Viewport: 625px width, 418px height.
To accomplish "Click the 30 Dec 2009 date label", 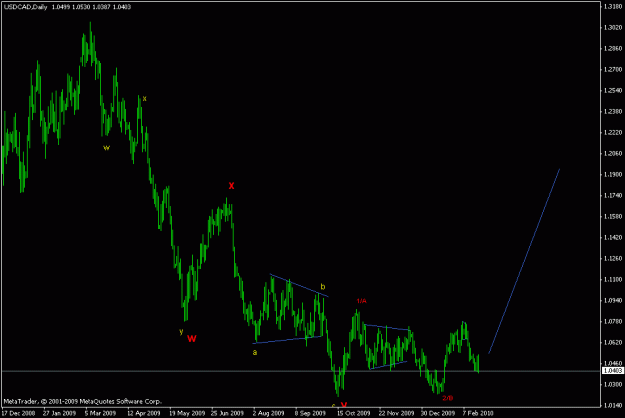I will coord(438,413).
